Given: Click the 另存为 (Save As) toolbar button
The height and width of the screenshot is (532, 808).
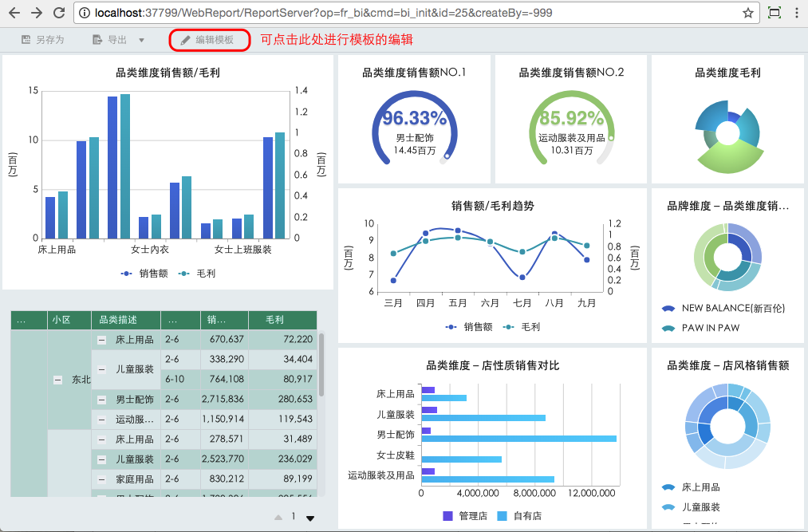Looking at the screenshot, I should (x=42, y=39).
